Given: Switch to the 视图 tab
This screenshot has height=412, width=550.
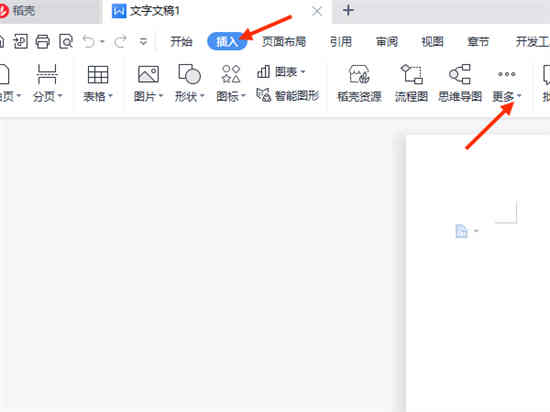Looking at the screenshot, I should click(432, 42).
